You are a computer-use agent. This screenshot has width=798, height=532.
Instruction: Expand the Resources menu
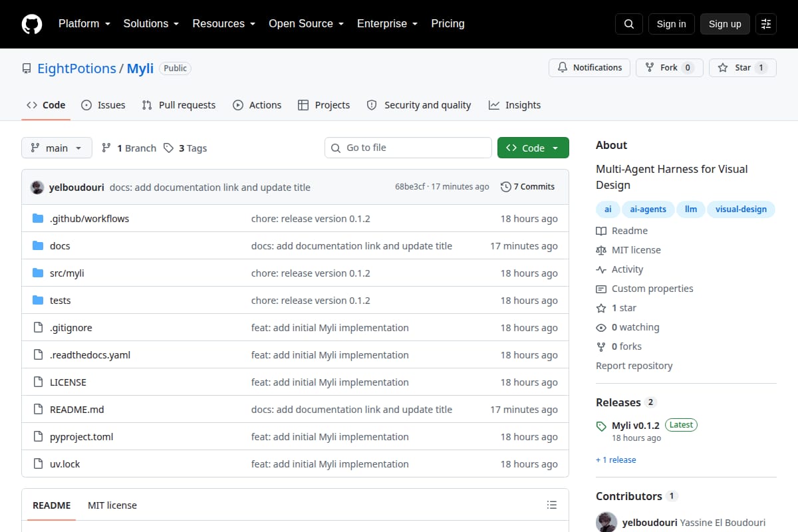tap(223, 23)
